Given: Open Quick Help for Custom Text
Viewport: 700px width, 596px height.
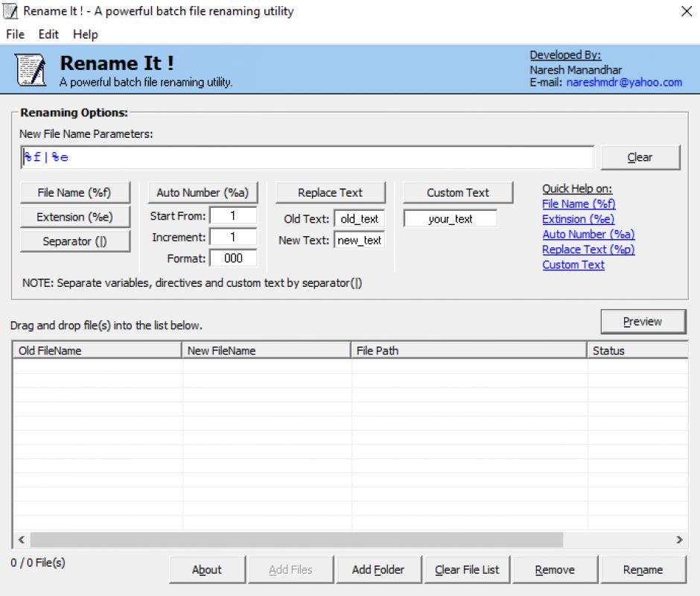Looking at the screenshot, I should coord(573,265).
